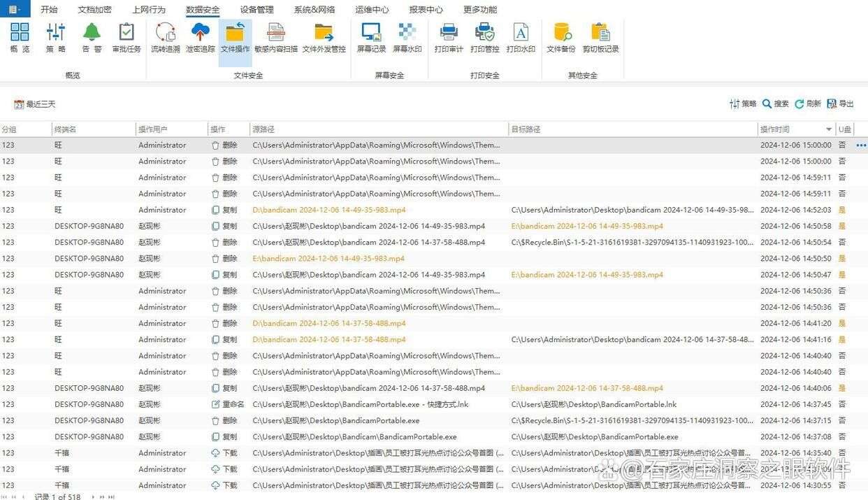Open the 打印审计 print audit icon
Screen dimensions: 868x500
(x=448, y=36)
